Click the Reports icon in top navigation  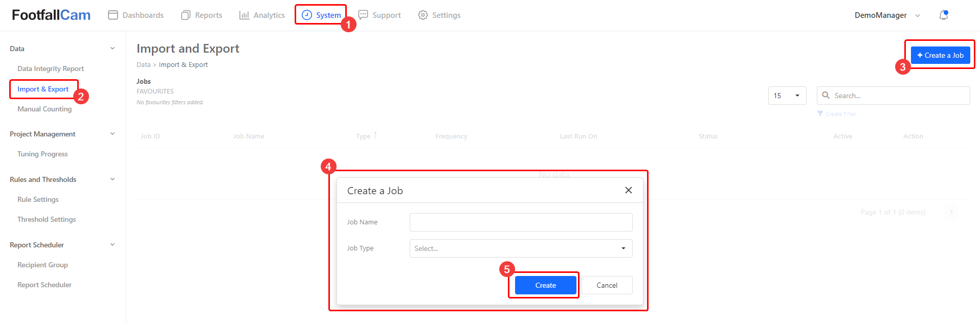pyautogui.click(x=186, y=15)
